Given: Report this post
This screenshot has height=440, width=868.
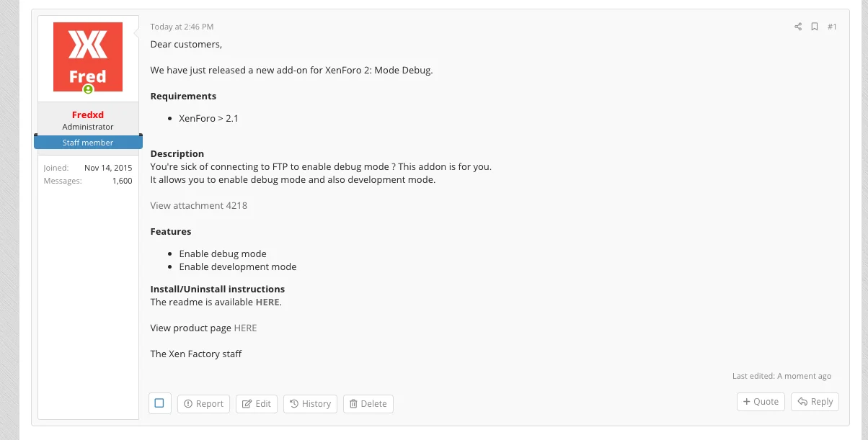Looking at the screenshot, I should [203, 403].
